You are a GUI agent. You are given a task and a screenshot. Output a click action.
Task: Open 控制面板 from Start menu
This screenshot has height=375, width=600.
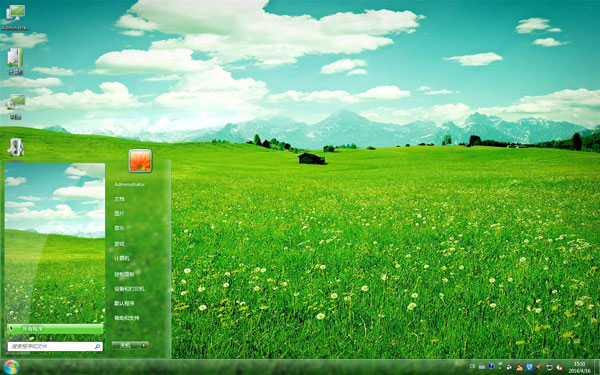pos(124,274)
